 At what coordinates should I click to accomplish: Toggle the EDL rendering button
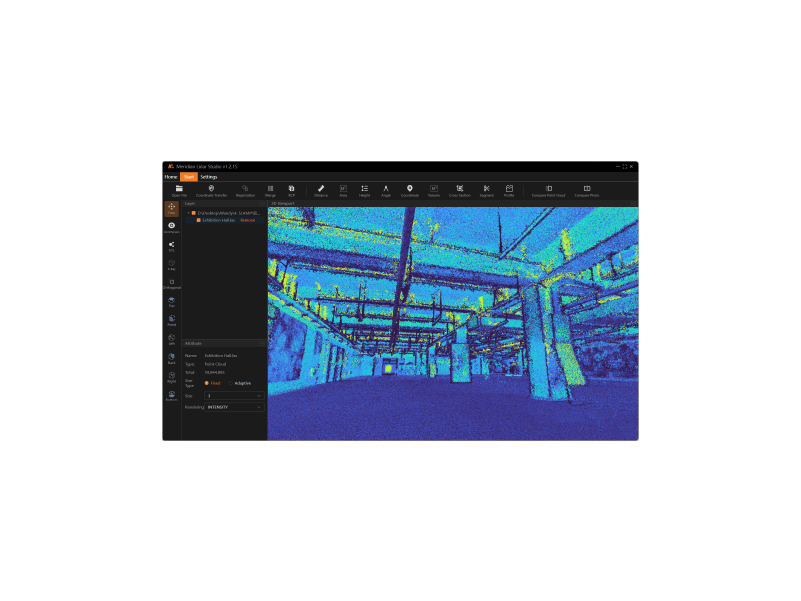[172, 246]
